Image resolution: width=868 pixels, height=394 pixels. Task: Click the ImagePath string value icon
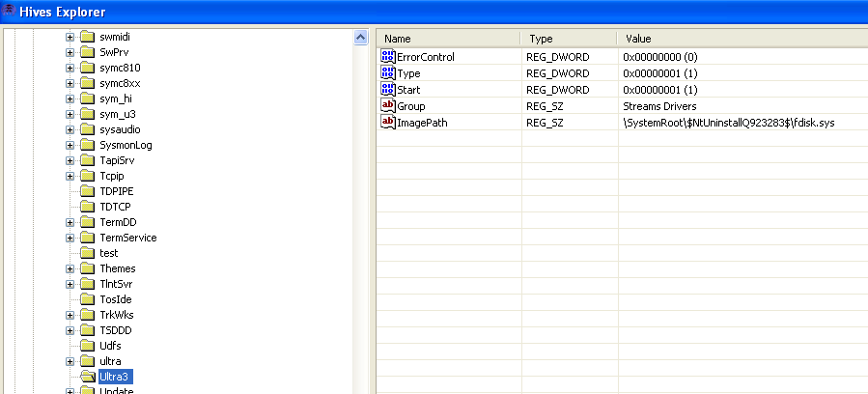388,123
